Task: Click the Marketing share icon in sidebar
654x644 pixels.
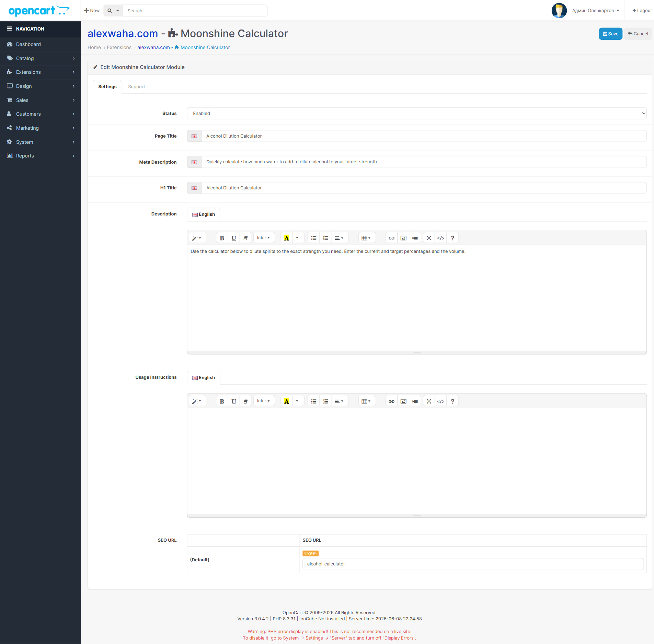Action: click(x=10, y=128)
